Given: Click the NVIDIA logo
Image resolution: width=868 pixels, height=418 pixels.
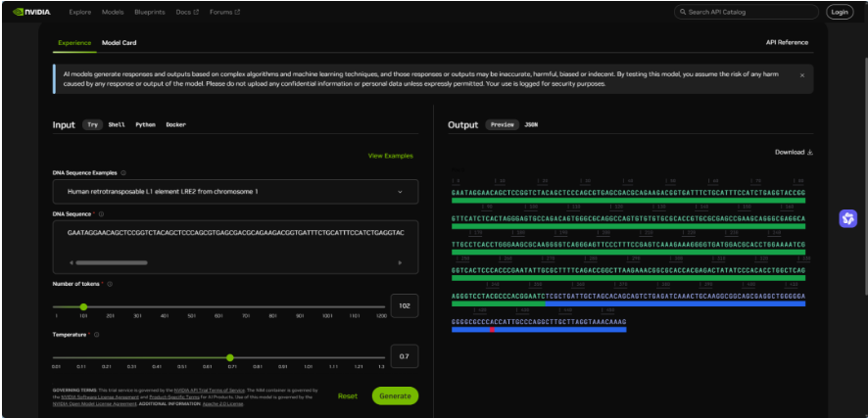Looking at the screenshot, I should coord(31,12).
